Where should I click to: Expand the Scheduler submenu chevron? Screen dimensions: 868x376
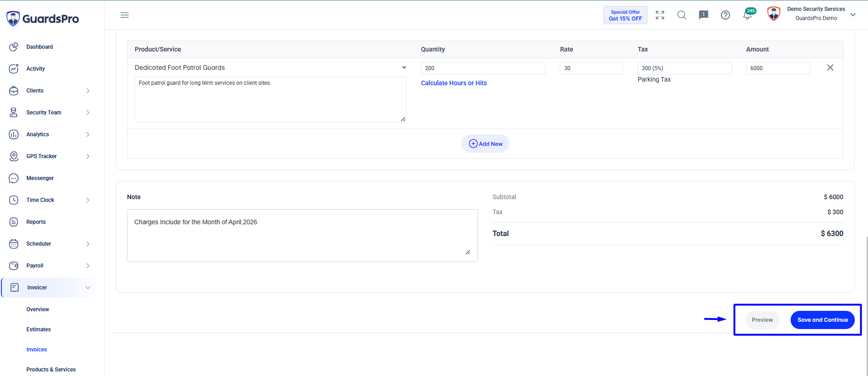pos(88,244)
